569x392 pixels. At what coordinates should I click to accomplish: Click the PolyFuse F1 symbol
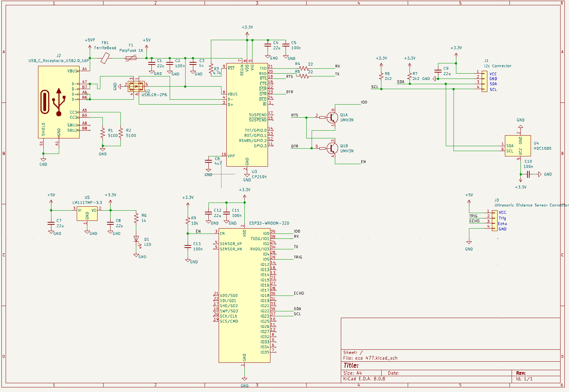point(131,58)
